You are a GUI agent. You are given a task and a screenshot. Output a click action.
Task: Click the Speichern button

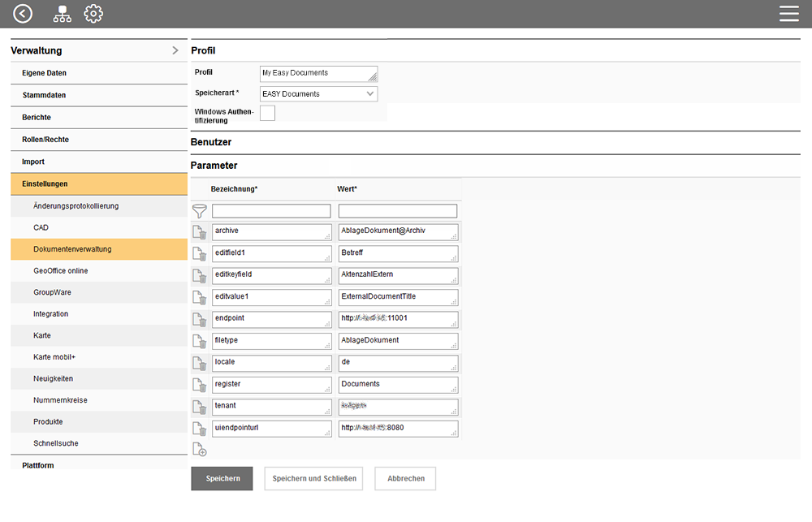pyautogui.click(x=222, y=479)
